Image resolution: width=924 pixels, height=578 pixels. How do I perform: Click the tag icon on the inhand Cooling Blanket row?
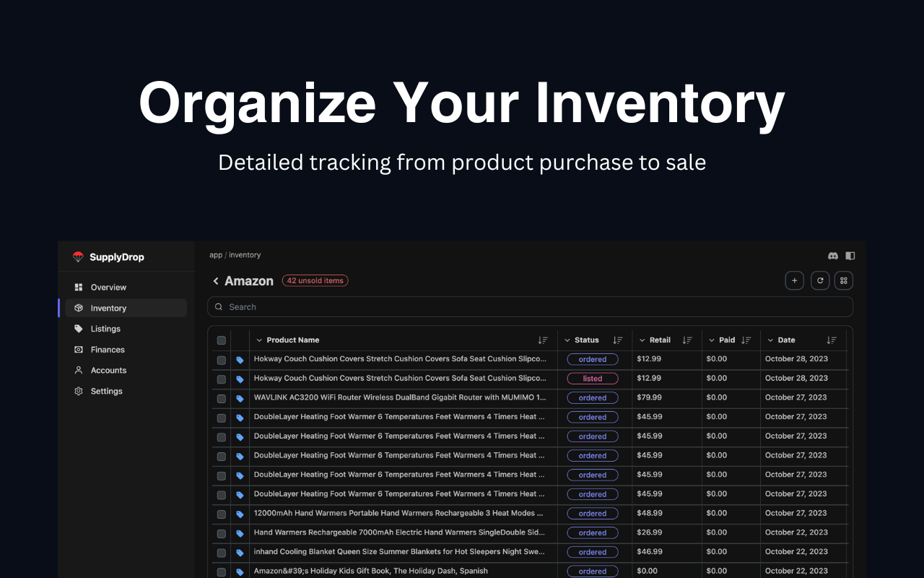click(240, 553)
